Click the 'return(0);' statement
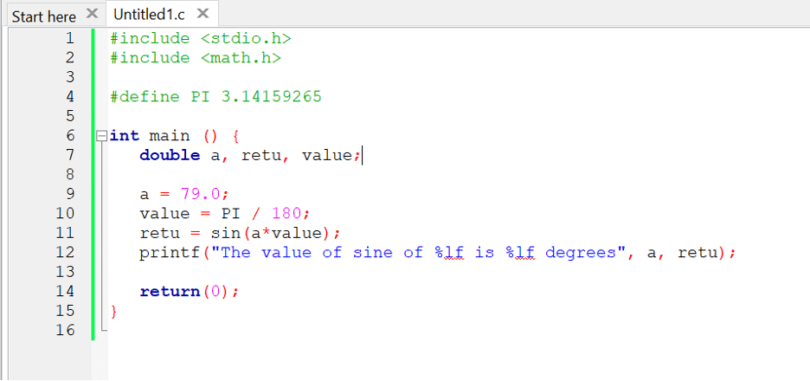Screen dimensions: 810x381 190,292
